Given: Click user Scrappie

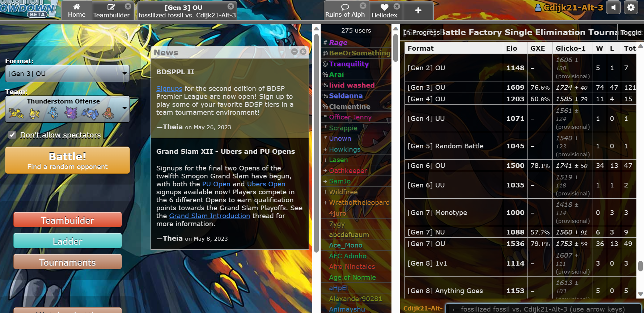Looking at the screenshot, I should point(356,128).
